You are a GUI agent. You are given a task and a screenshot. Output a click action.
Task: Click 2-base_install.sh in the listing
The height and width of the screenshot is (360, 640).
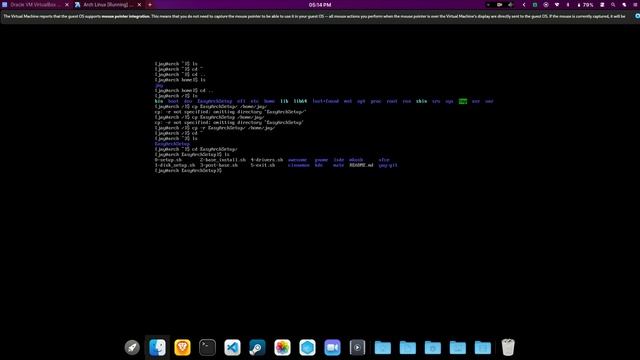223,160
